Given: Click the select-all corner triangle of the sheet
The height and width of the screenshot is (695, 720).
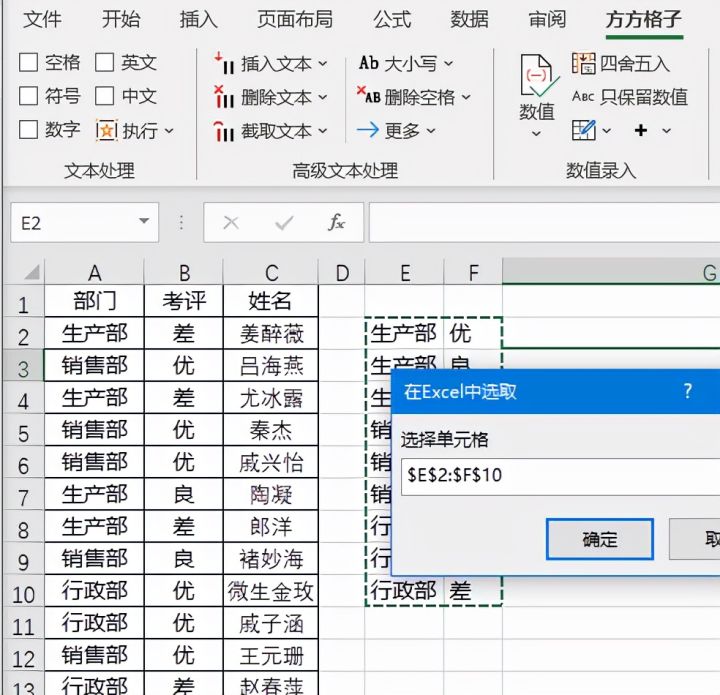Looking at the screenshot, I should point(31,272).
